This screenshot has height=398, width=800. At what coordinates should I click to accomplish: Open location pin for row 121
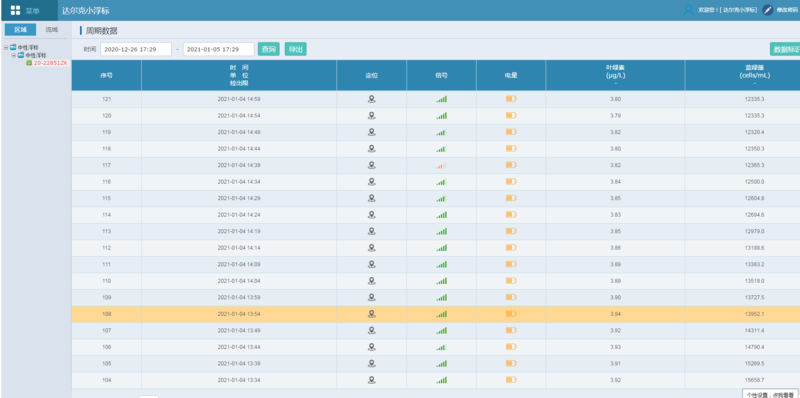pos(371,99)
